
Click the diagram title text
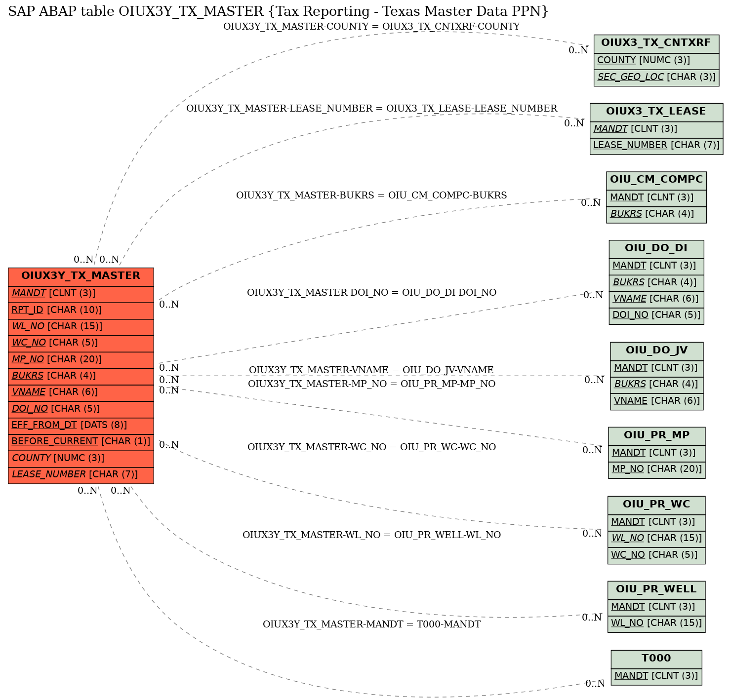coord(278,11)
